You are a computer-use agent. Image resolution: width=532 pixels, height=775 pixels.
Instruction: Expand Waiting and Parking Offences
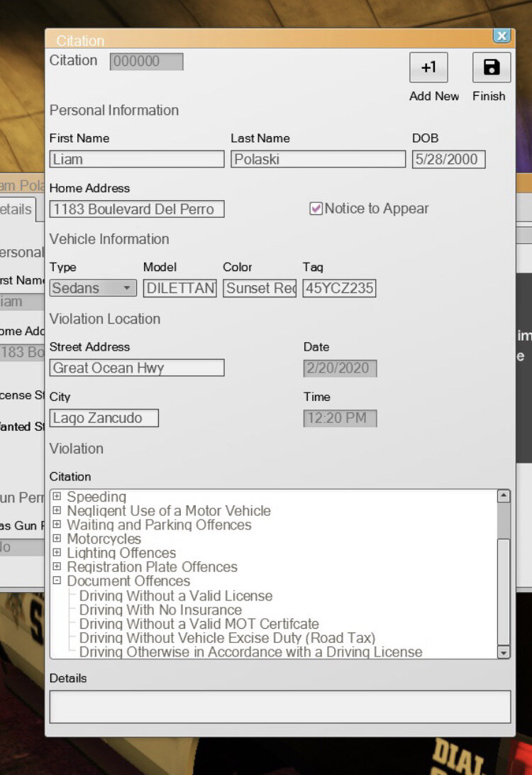coord(57,524)
